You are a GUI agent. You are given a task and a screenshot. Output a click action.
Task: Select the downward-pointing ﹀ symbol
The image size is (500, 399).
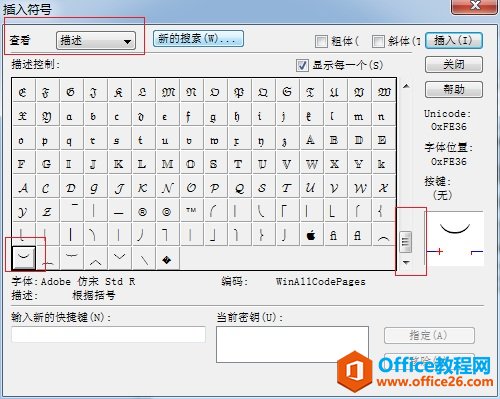coord(118,259)
